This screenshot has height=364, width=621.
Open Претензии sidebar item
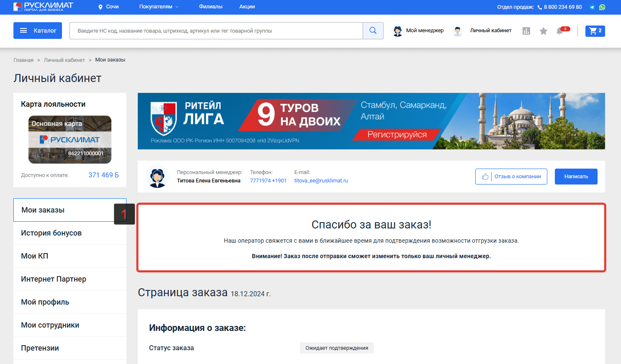70,348
